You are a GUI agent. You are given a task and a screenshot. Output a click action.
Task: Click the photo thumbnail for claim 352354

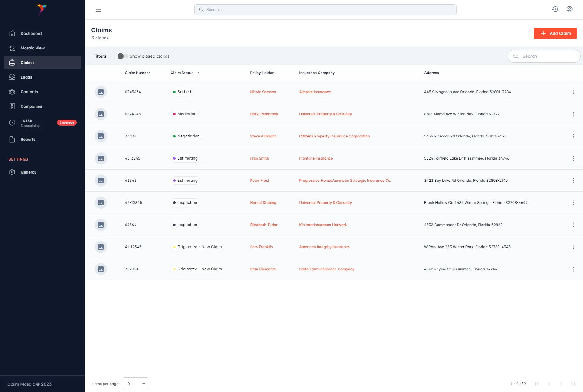coord(101,269)
